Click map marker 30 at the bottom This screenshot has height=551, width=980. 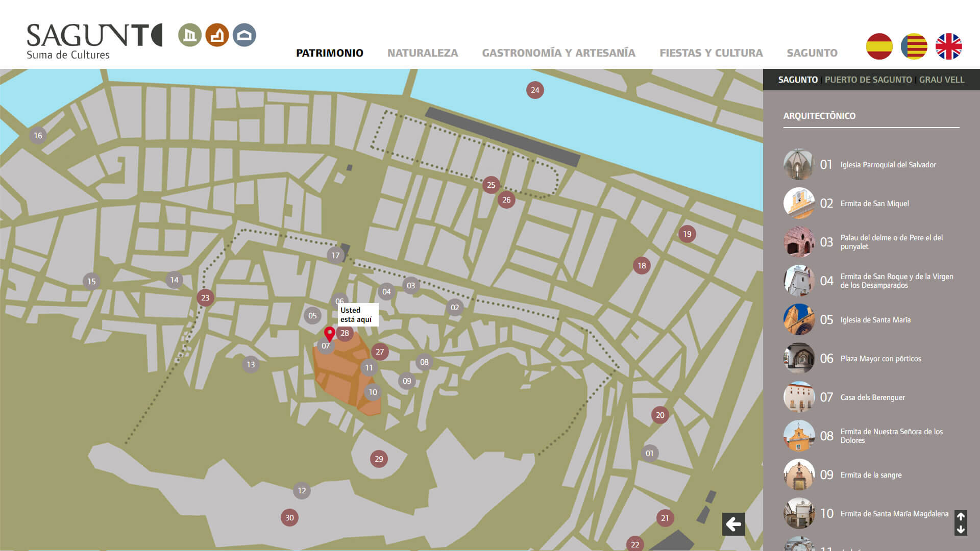pyautogui.click(x=289, y=517)
